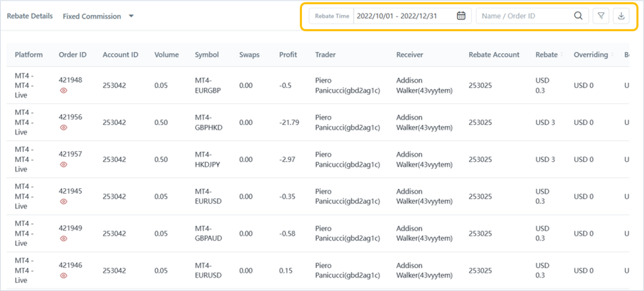Screen dimensions: 644x291
Task: Click trader Piero Panicucci in first row
Action: click(347, 86)
